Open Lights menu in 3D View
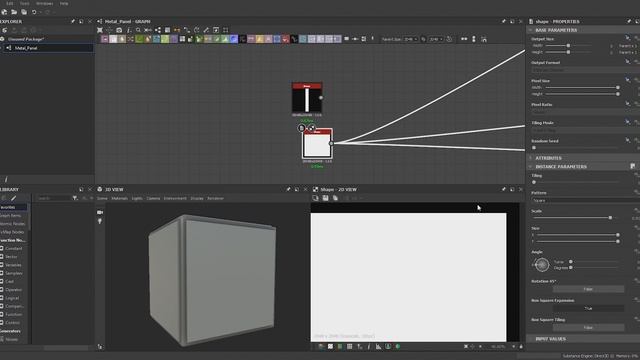The image size is (640, 360). (x=137, y=198)
